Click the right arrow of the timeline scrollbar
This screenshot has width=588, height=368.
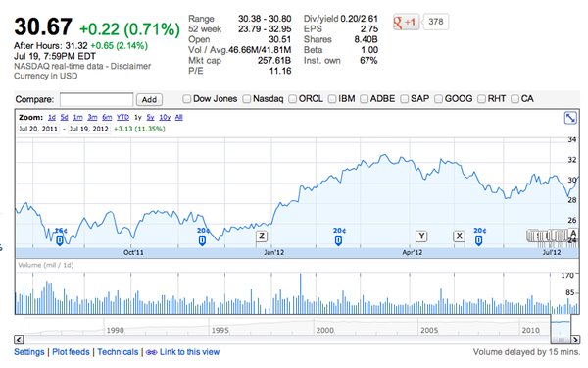[x=575, y=340]
